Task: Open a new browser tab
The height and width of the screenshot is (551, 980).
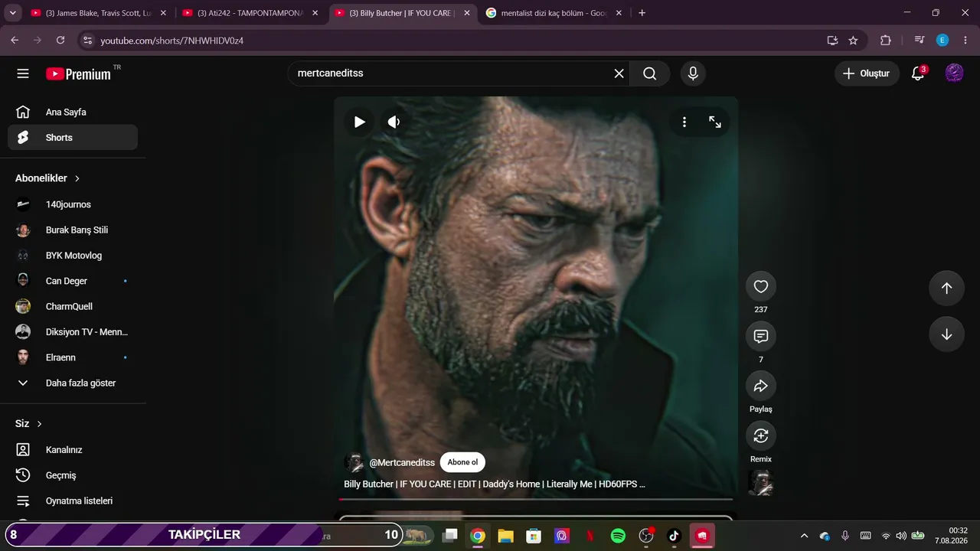Action: tap(642, 13)
